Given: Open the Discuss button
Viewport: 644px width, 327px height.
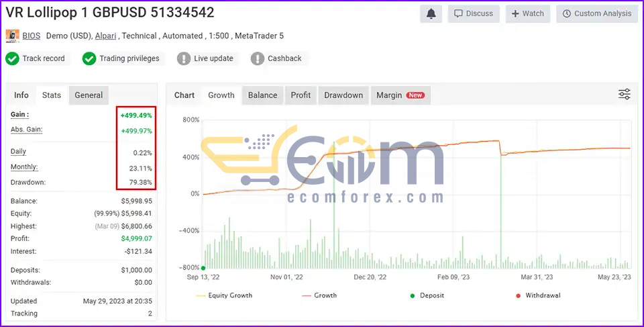Looking at the screenshot, I should coord(474,13).
